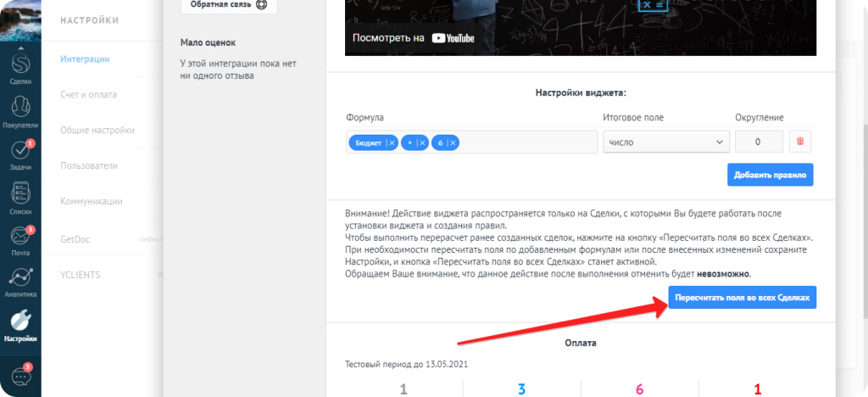This screenshot has height=397, width=868.
Task: Remove the Бюджет tag from formula
Action: (x=392, y=143)
